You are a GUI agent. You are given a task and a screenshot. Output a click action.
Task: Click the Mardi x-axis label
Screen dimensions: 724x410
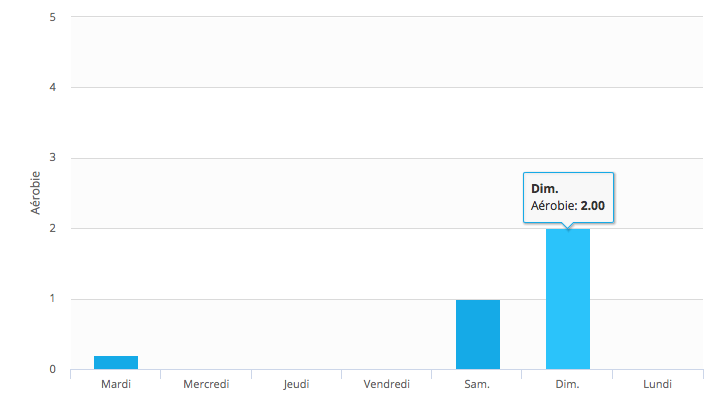[116, 383]
